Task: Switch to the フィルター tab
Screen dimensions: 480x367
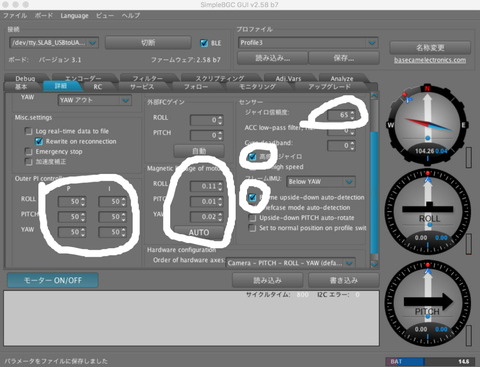Action: coord(148,78)
